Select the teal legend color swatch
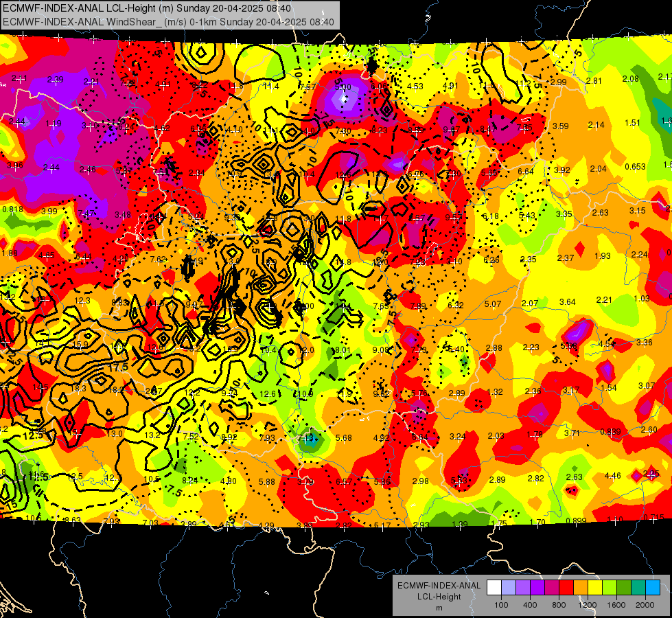Image resolution: width=672 pixels, height=618 pixels. pos(638,588)
